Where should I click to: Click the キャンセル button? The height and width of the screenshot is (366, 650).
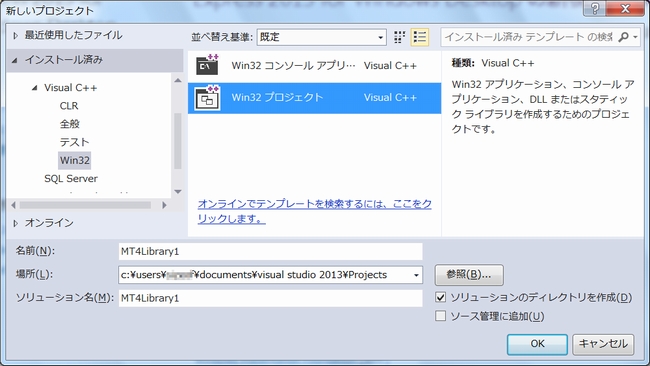coord(603,344)
